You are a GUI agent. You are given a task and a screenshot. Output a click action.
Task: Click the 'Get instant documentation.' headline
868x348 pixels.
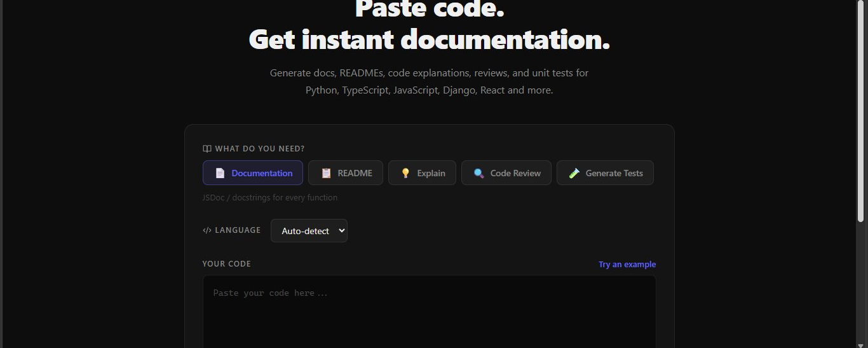click(430, 39)
